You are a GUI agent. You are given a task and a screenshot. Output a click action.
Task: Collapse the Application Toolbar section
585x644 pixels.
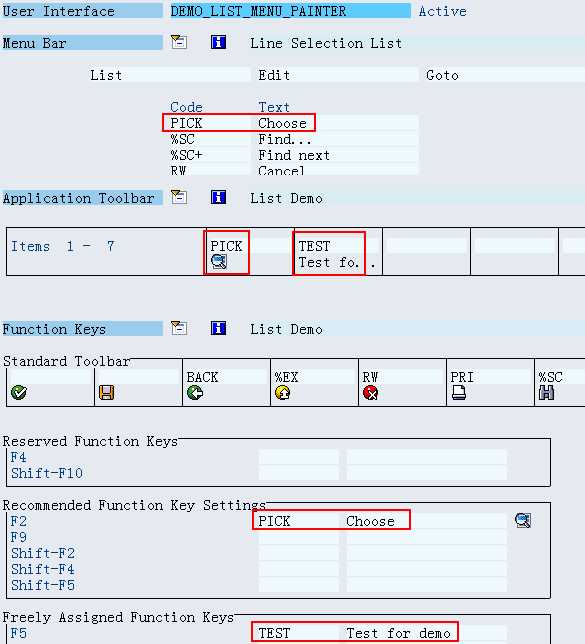point(179,197)
